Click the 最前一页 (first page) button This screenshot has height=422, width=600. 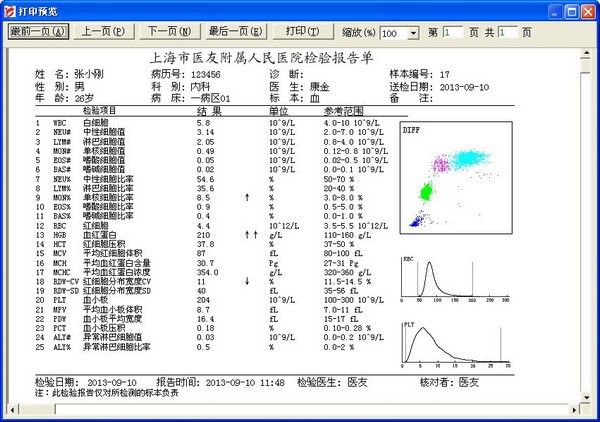38,32
